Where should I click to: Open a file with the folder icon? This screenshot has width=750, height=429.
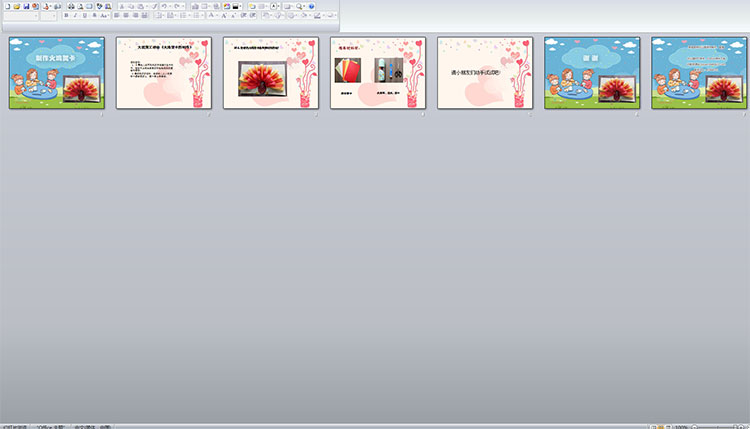coord(17,7)
